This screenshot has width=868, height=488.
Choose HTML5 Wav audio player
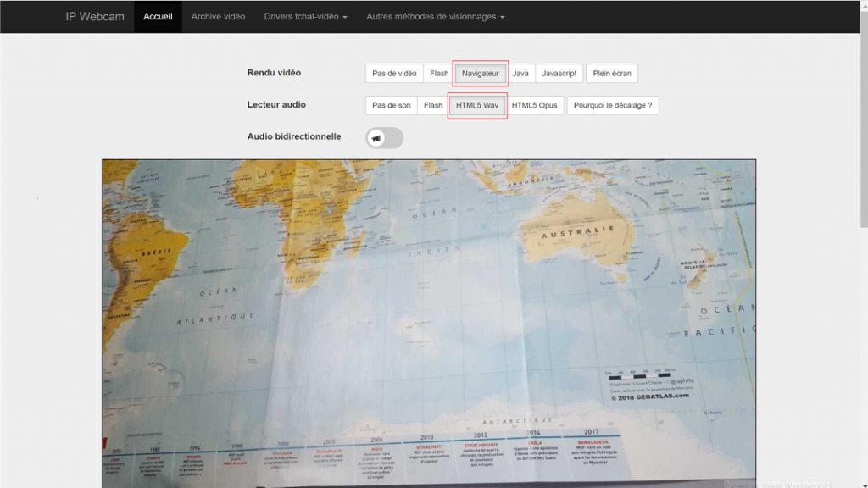click(477, 106)
